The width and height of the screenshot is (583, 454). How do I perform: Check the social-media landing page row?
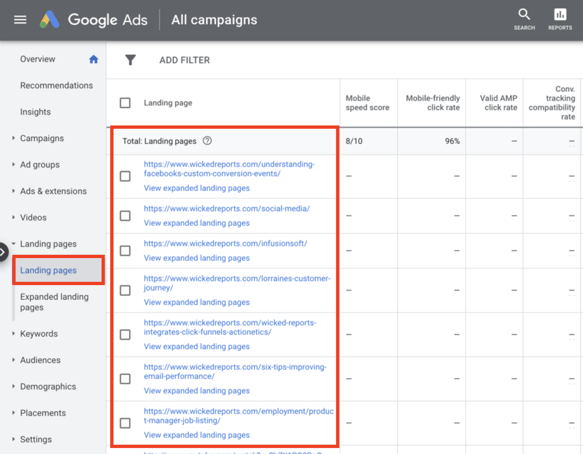[125, 216]
